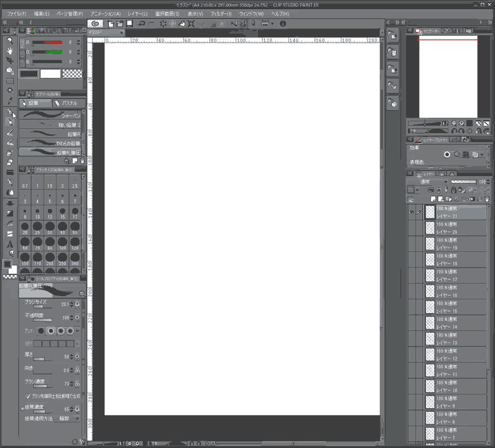Adjust layer opacity 100 stepper

coord(489,182)
